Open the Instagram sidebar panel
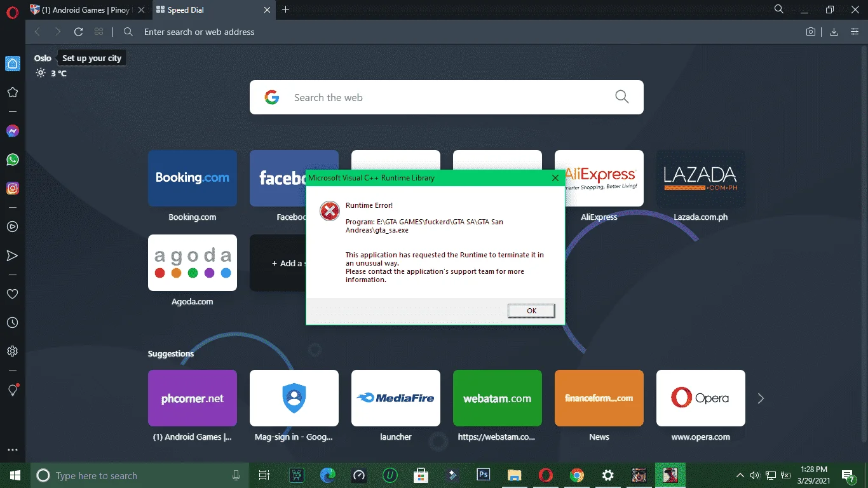Image resolution: width=868 pixels, height=488 pixels. (x=12, y=188)
